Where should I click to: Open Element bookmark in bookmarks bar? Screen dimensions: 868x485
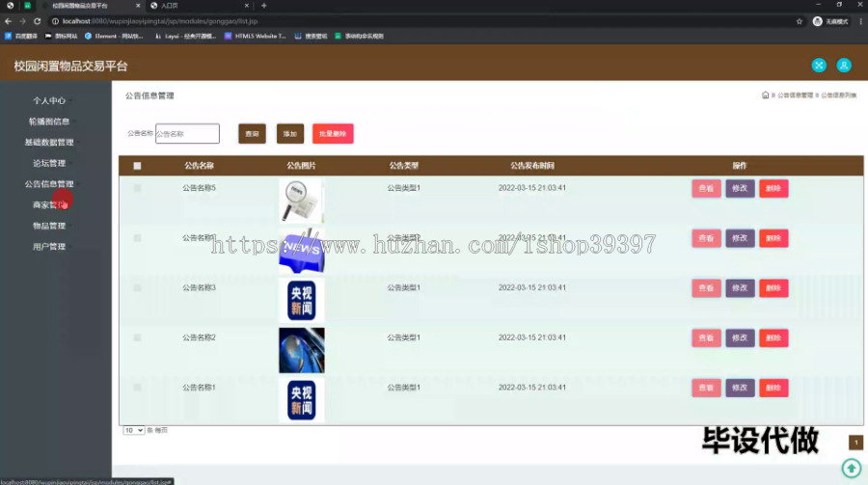pos(114,36)
